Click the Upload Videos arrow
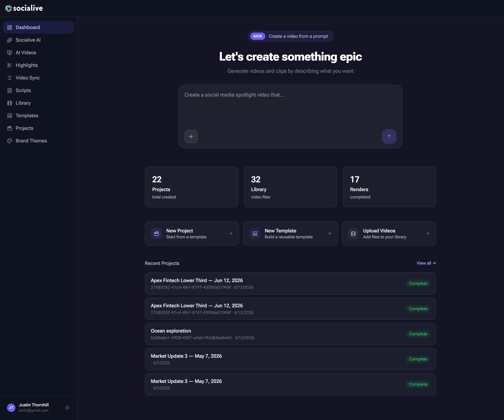Viewport: 504px width, 420px height. pos(428,233)
